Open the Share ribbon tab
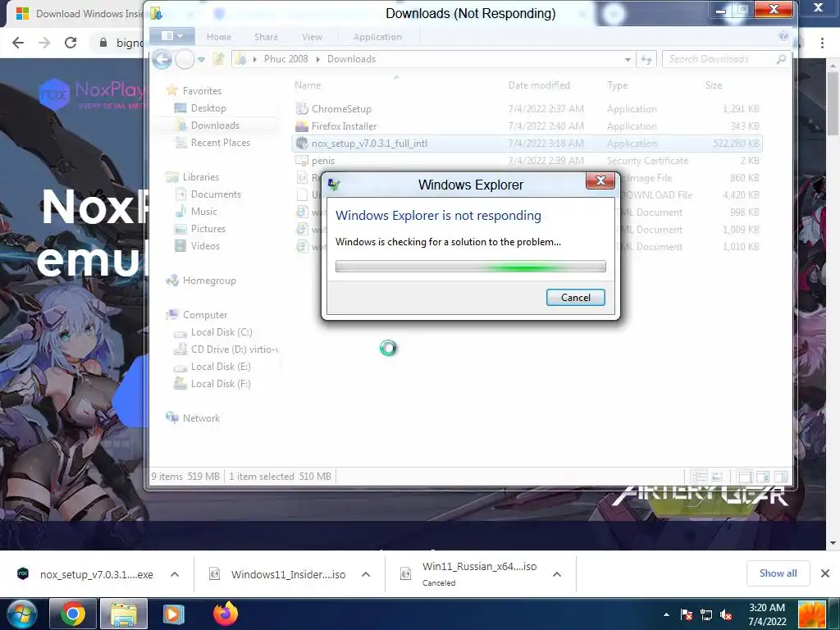Image resolution: width=840 pixels, height=630 pixels. (x=266, y=37)
